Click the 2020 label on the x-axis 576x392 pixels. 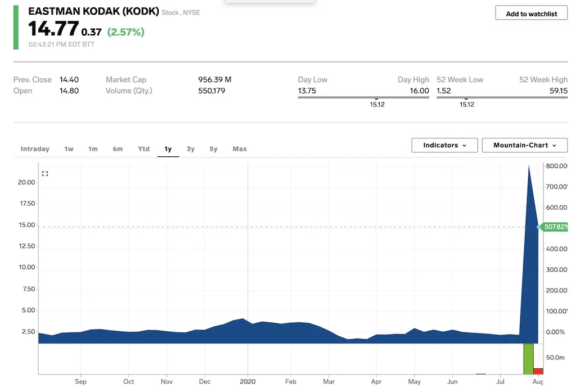coord(248,382)
